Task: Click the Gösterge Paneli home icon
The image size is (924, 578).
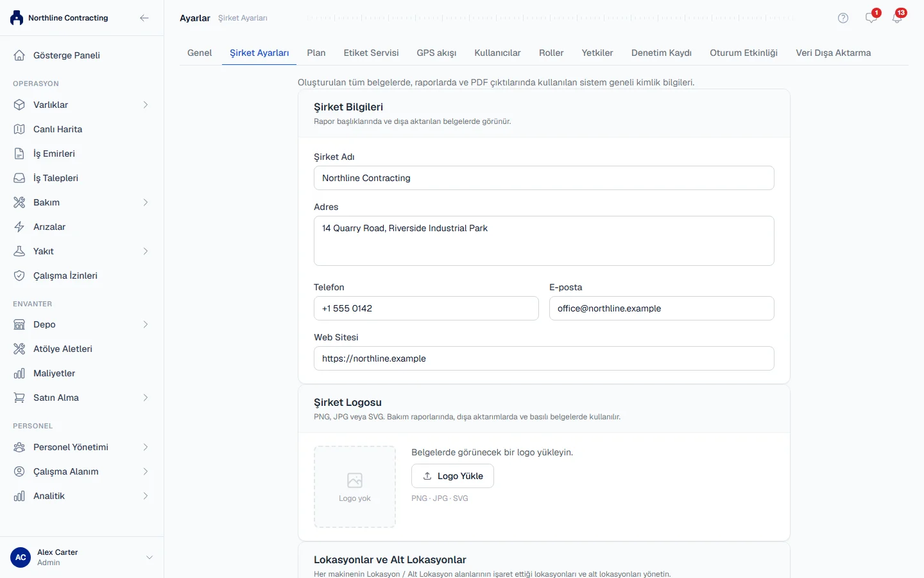Action: tap(19, 55)
